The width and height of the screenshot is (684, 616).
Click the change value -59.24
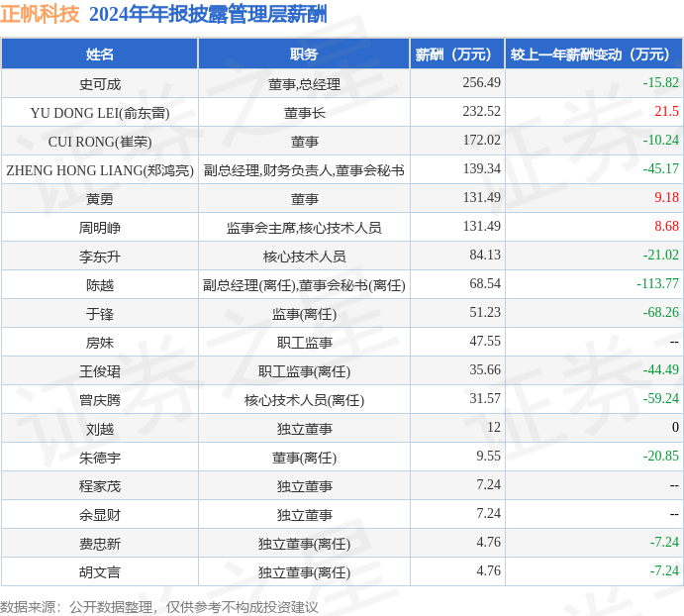pos(661,398)
